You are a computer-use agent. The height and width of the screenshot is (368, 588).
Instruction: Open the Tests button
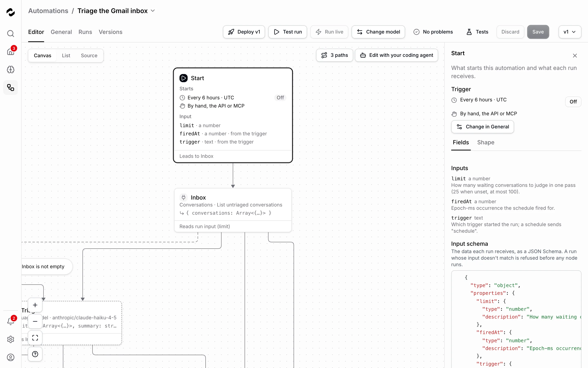pyautogui.click(x=477, y=32)
